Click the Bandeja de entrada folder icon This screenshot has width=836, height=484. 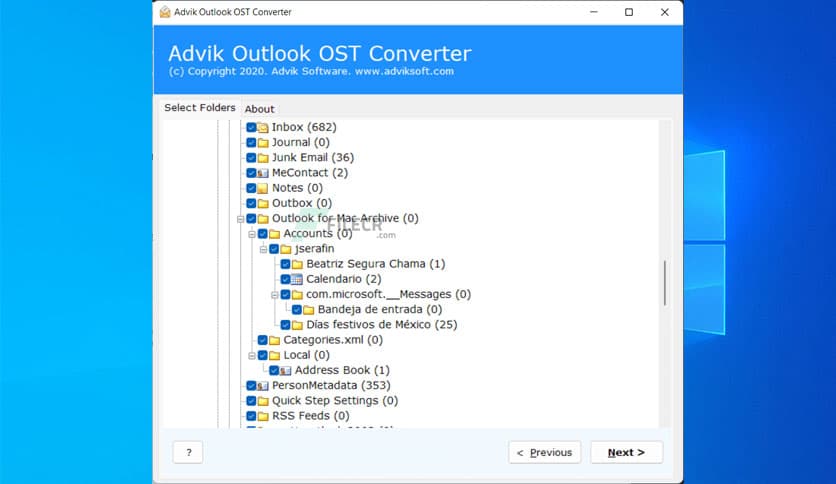(x=309, y=310)
